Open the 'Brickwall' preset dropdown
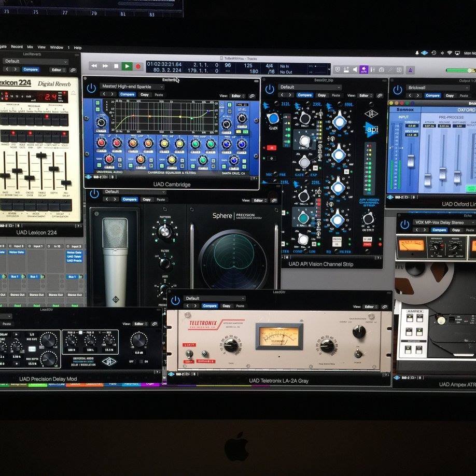 [438, 88]
